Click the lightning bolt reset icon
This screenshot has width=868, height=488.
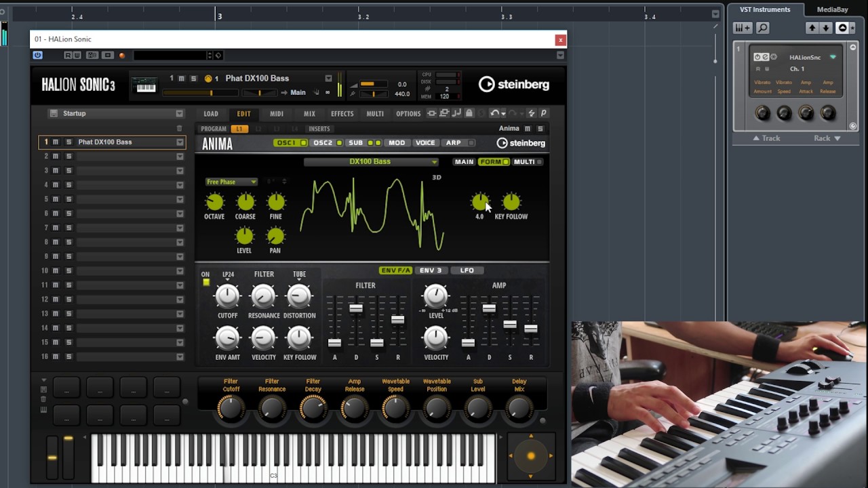(532, 113)
